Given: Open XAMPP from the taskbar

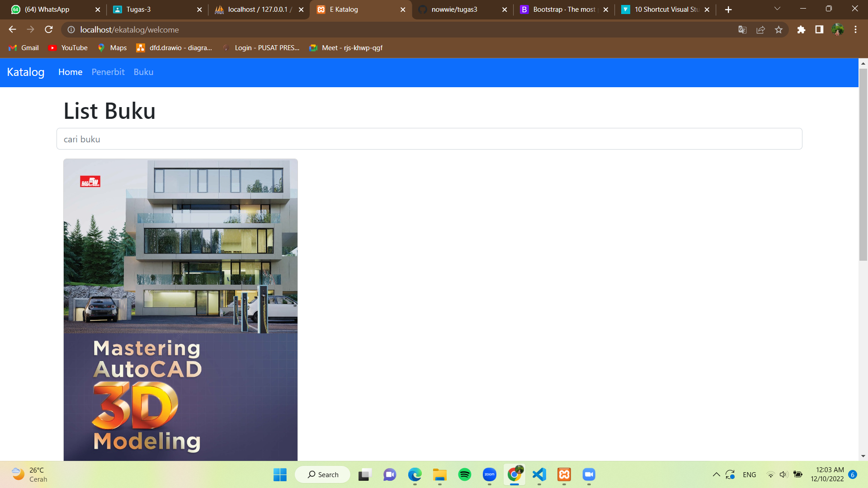Looking at the screenshot, I should click(x=564, y=474).
